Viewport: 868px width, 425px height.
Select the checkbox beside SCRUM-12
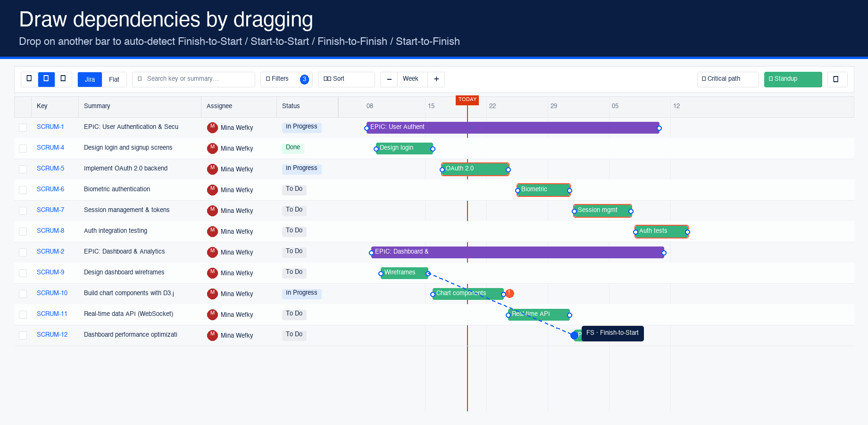[x=23, y=335]
